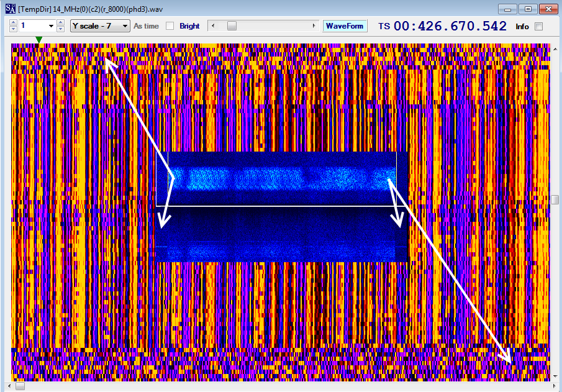The image size is (562, 392).
Task: Toggle the As time checkbox
Action: pyautogui.click(x=170, y=26)
